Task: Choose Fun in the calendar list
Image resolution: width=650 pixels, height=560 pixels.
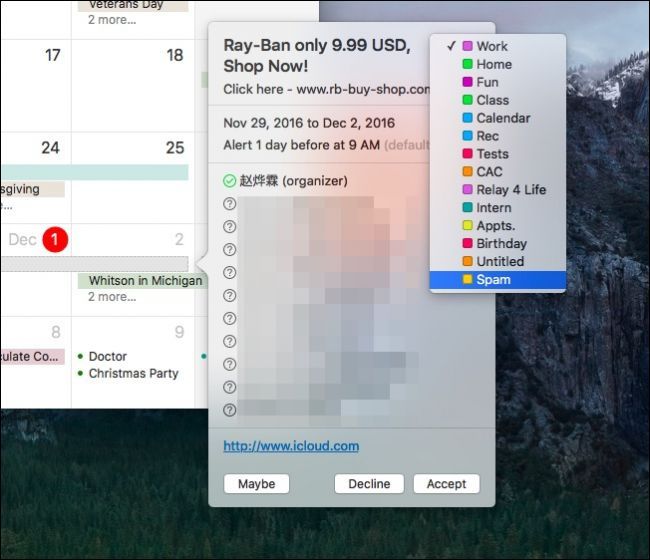Action: pyautogui.click(x=497, y=82)
